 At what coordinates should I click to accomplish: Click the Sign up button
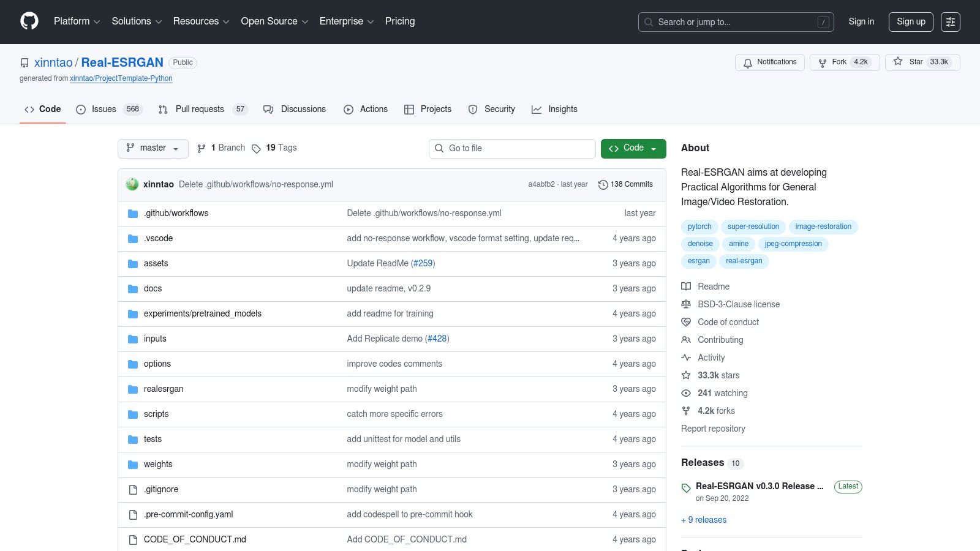click(911, 21)
